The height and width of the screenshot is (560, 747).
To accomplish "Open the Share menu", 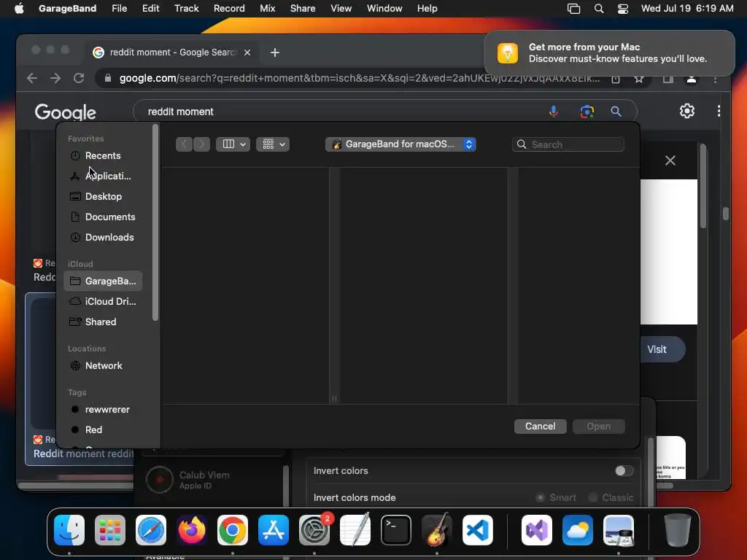I will tap(303, 9).
